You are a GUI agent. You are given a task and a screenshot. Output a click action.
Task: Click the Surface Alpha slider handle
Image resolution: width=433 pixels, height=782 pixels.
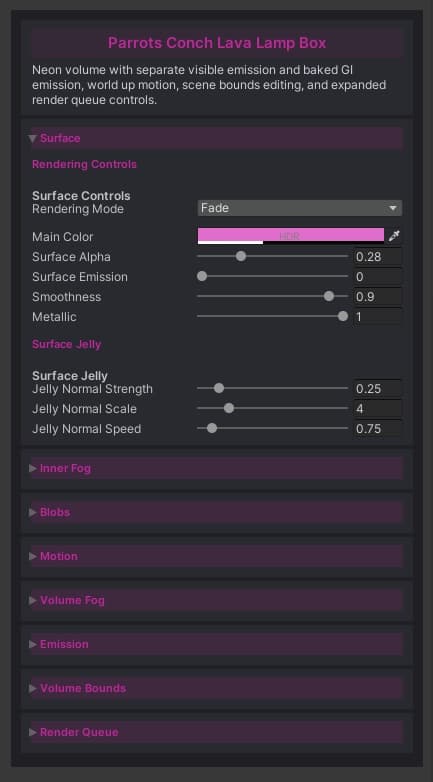(241, 256)
